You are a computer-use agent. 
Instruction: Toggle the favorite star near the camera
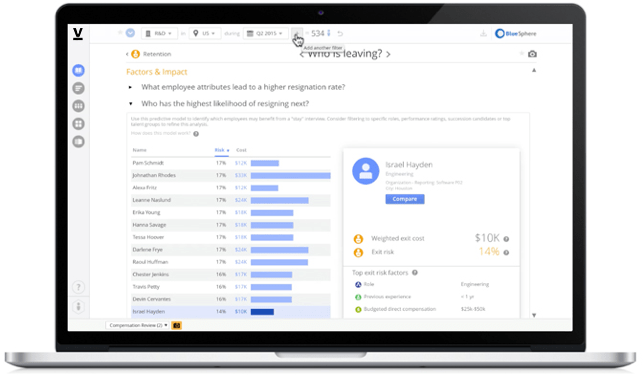pyautogui.click(x=521, y=53)
